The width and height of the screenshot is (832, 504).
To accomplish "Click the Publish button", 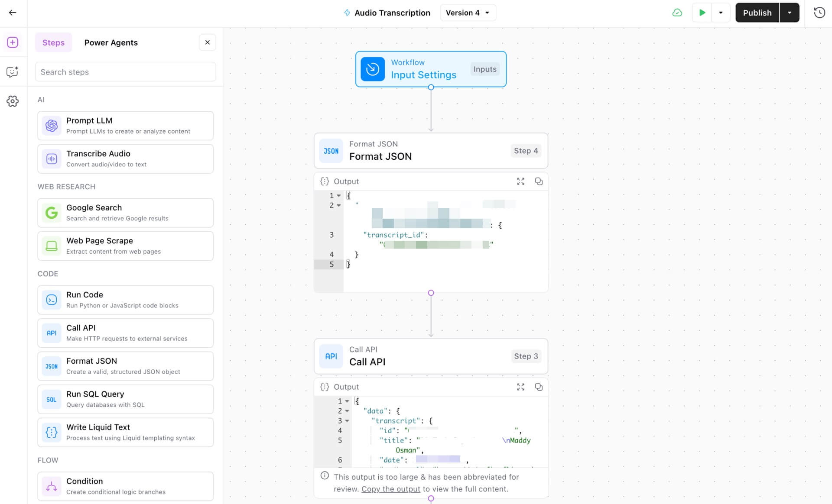I will (x=757, y=13).
